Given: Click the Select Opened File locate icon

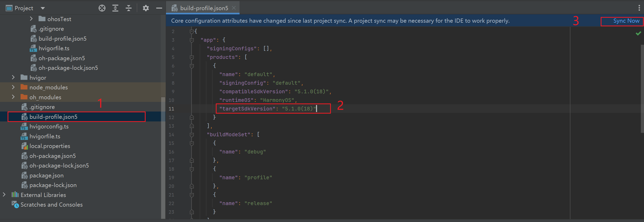Looking at the screenshot, I should click(102, 8).
